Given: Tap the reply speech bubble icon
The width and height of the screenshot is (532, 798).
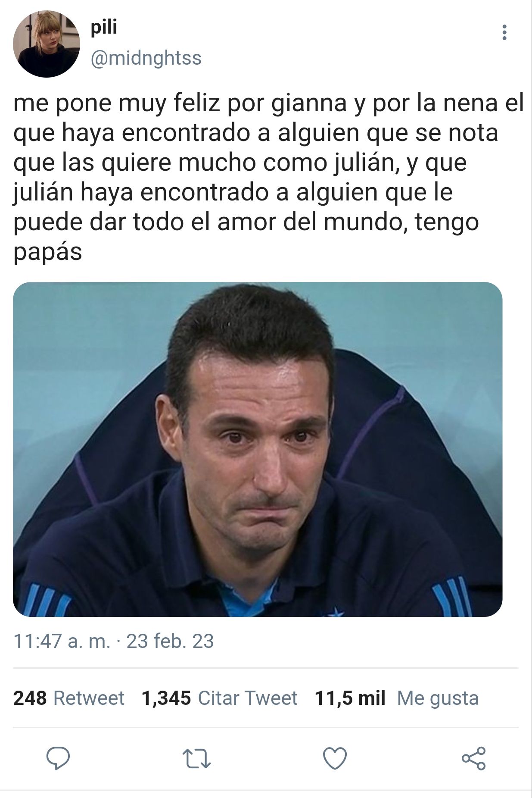Looking at the screenshot, I should 58,758.
